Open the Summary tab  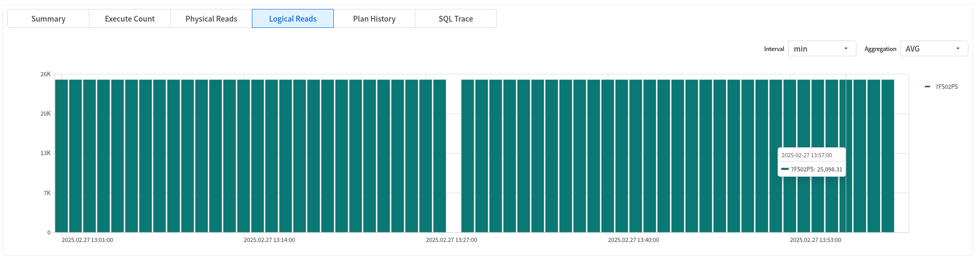point(48,19)
